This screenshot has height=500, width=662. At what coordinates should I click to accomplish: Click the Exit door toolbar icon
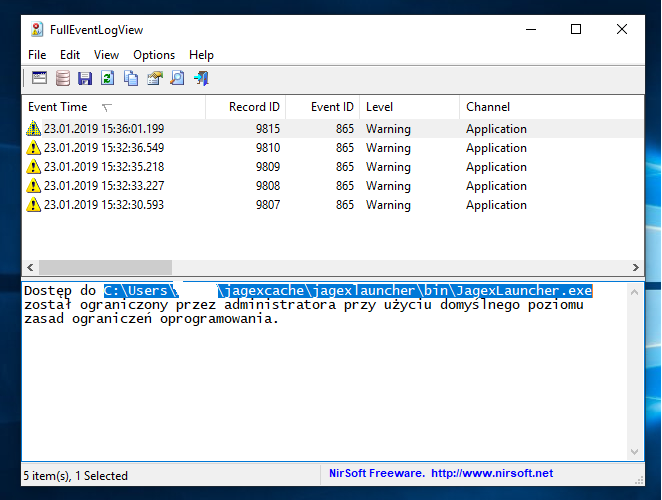tap(201, 78)
